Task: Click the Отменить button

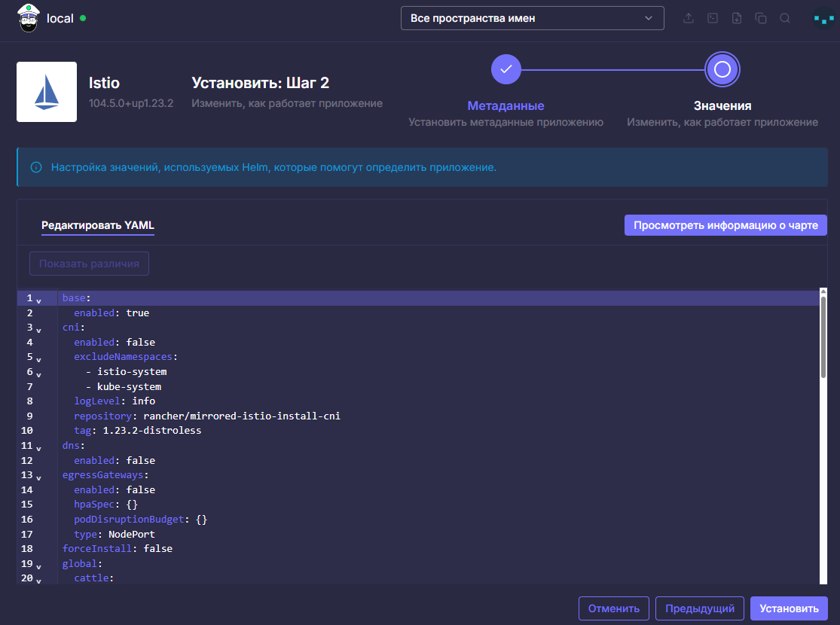Action: 613,608
